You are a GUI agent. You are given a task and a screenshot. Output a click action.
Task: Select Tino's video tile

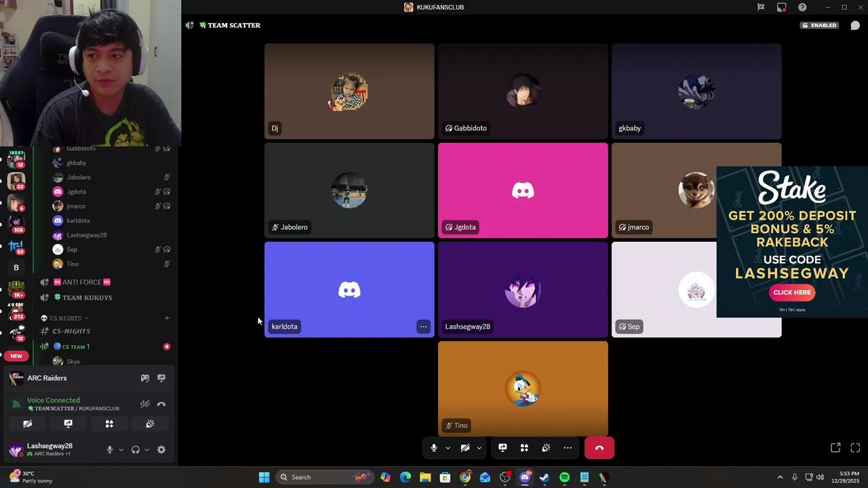click(523, 388)
